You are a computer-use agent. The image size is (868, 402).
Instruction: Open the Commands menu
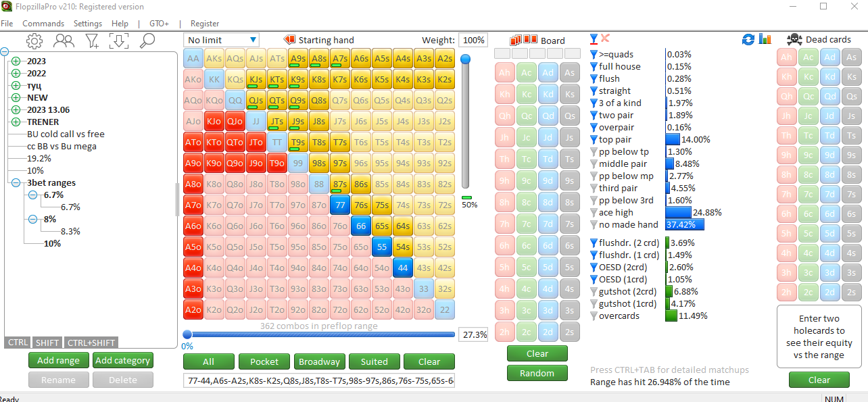pos(43,24)
